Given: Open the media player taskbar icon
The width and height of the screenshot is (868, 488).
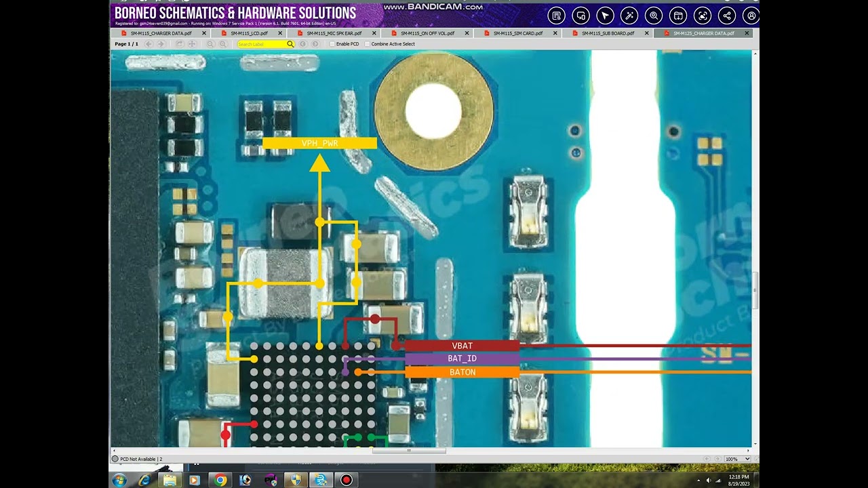Looking at the screenshot, I should (x=195, y=480).
